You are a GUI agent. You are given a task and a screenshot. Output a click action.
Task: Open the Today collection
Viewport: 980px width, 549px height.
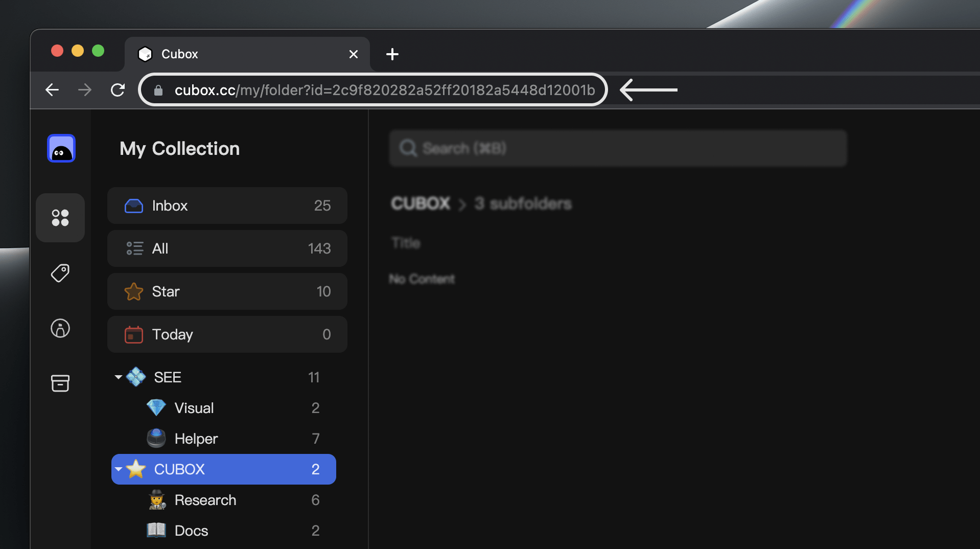coord(227,334)
